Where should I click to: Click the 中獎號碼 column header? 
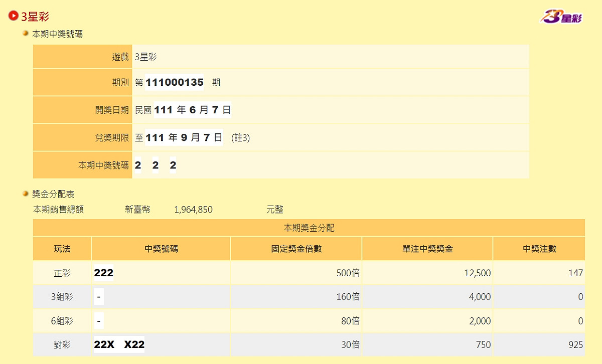tap(161, 249)
